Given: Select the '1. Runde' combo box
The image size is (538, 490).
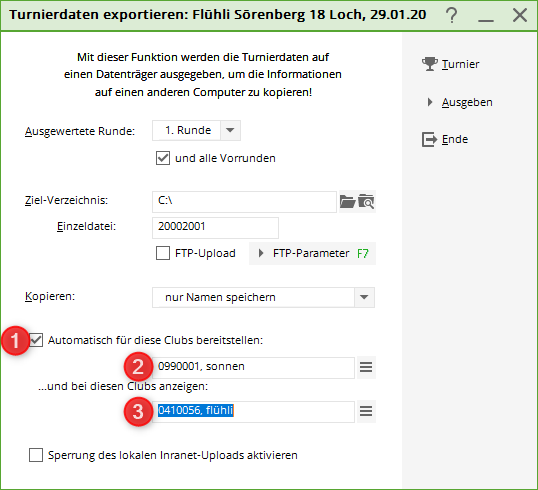Looking at the screenshot, I should (x=196, y=130).
